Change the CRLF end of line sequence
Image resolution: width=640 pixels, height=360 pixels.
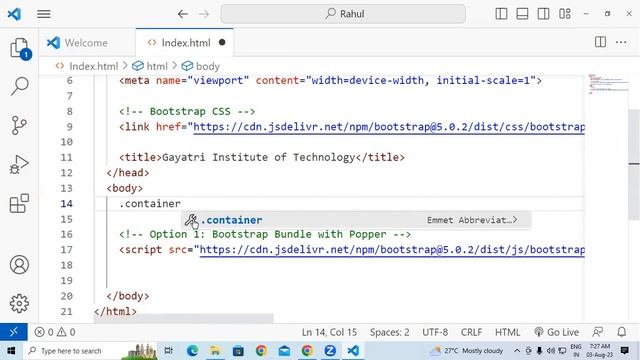pyautogui.click(x=471, y=332)
